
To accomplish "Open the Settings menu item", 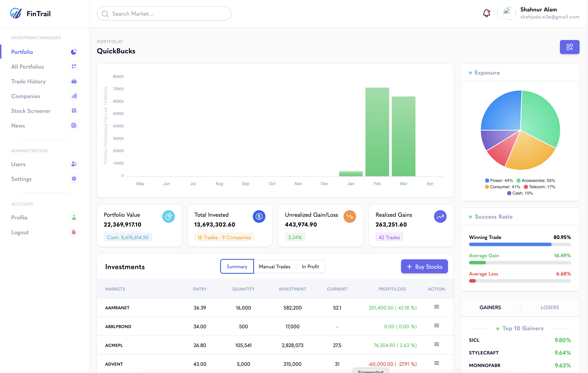I will [21, 179].
